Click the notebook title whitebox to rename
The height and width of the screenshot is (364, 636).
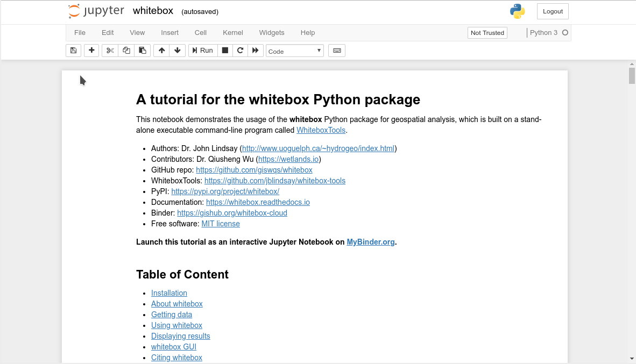(x=153, y=11)
